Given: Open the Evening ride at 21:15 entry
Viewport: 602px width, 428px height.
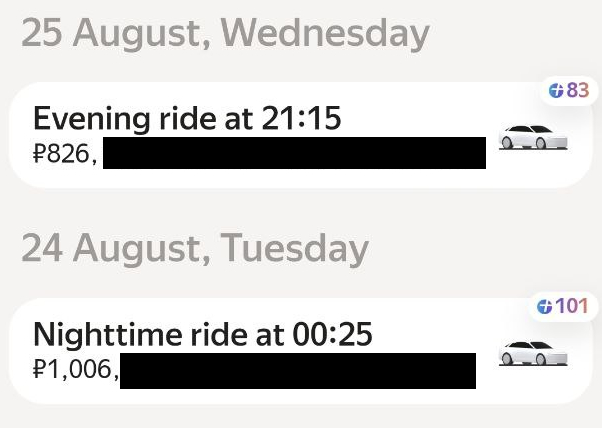Looking at the screenshot, I should 187,119.
